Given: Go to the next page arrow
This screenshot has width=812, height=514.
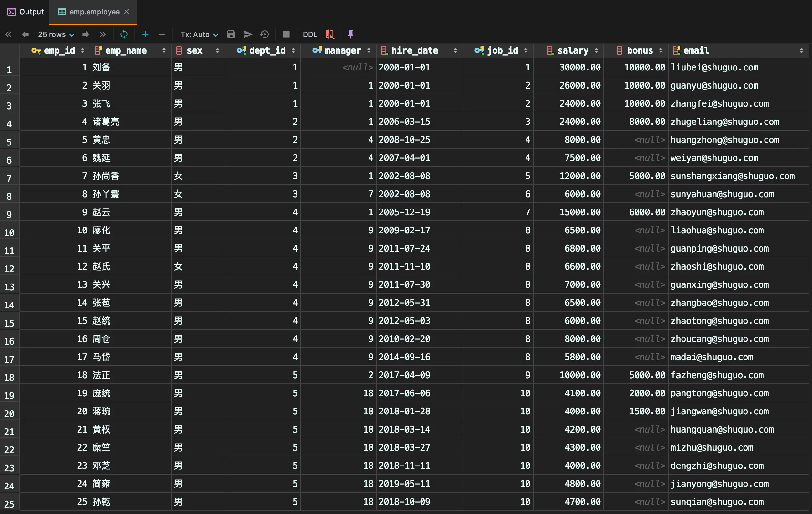Looking at the screenshot, I should coord(86,34).
